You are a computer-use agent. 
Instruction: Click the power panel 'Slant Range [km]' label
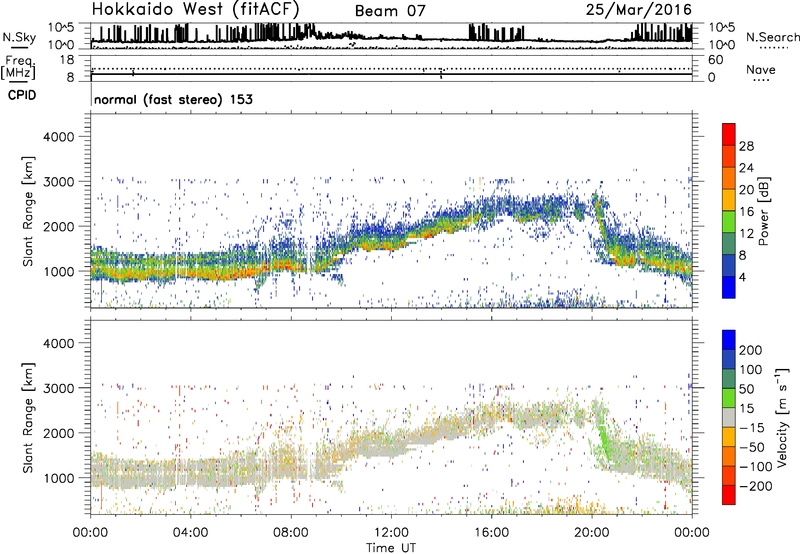[x=28, y=211]
